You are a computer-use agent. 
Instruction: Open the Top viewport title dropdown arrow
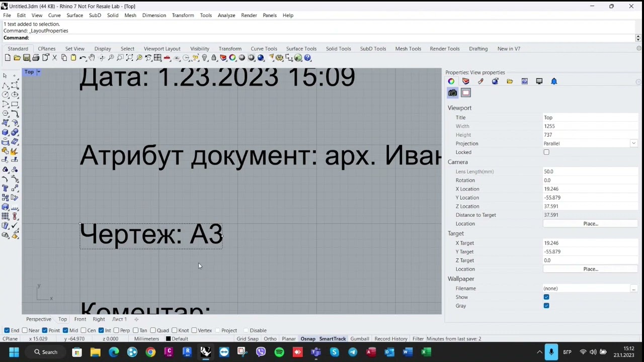[38, 72]
